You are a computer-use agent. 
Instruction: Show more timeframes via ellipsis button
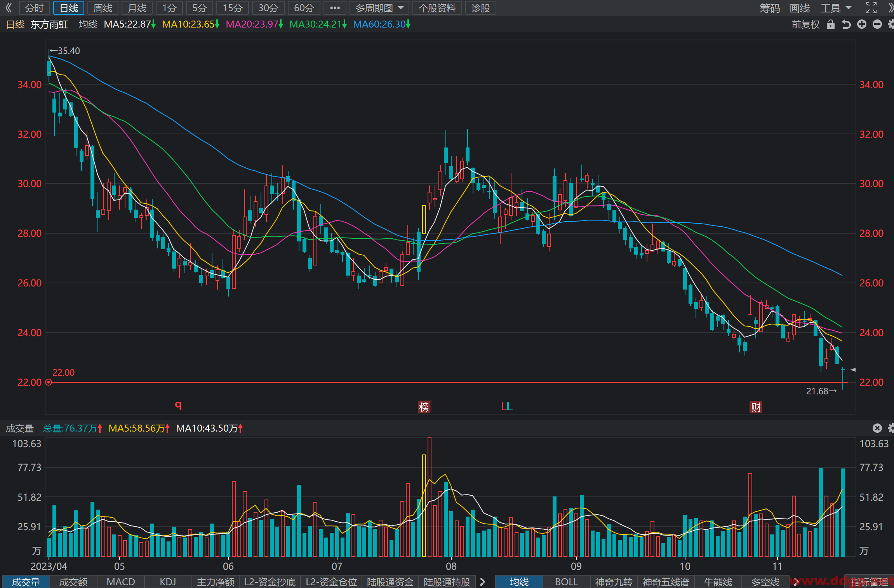pos(335,8)
